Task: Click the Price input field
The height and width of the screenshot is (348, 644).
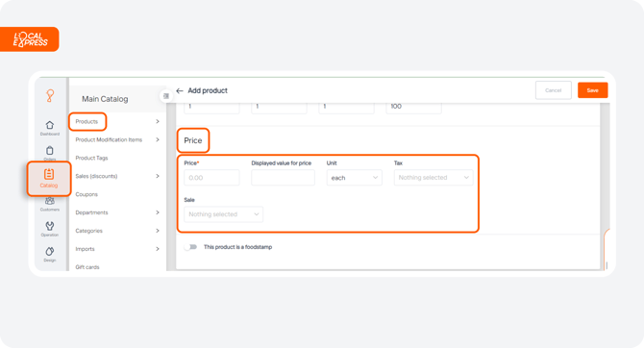Action: pos(211,178)
